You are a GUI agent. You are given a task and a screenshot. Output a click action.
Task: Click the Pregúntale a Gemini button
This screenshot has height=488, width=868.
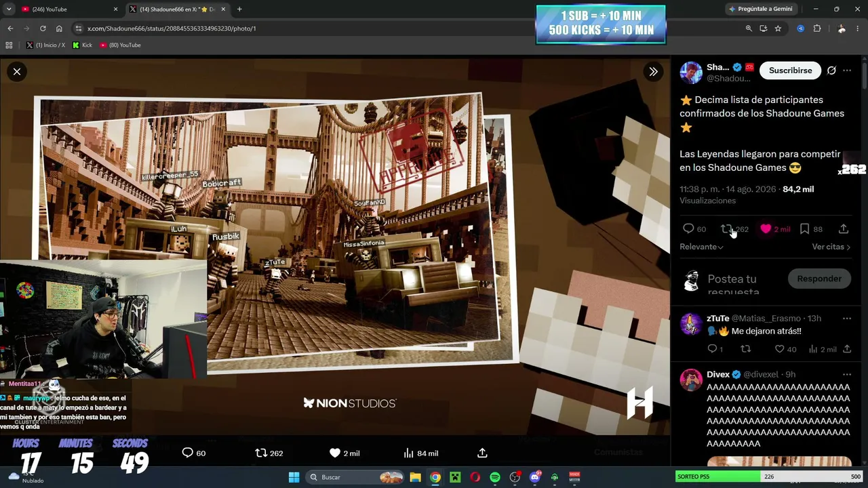(760, 9)
